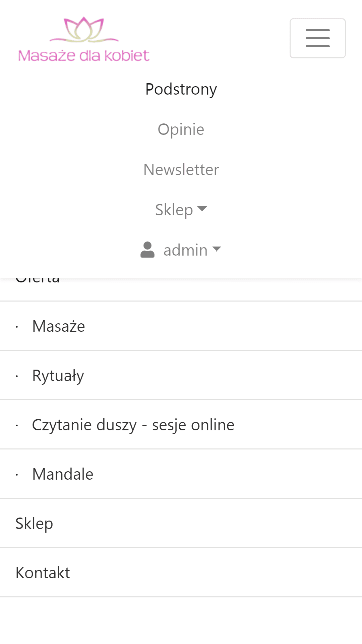The image size is (362, 644).
Task: Go to the Sklep page from the list
Action: pos(34,523)
